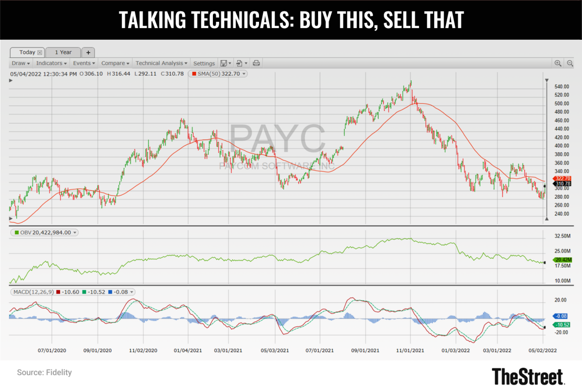Click the 05/03/2021 date label

276,350
